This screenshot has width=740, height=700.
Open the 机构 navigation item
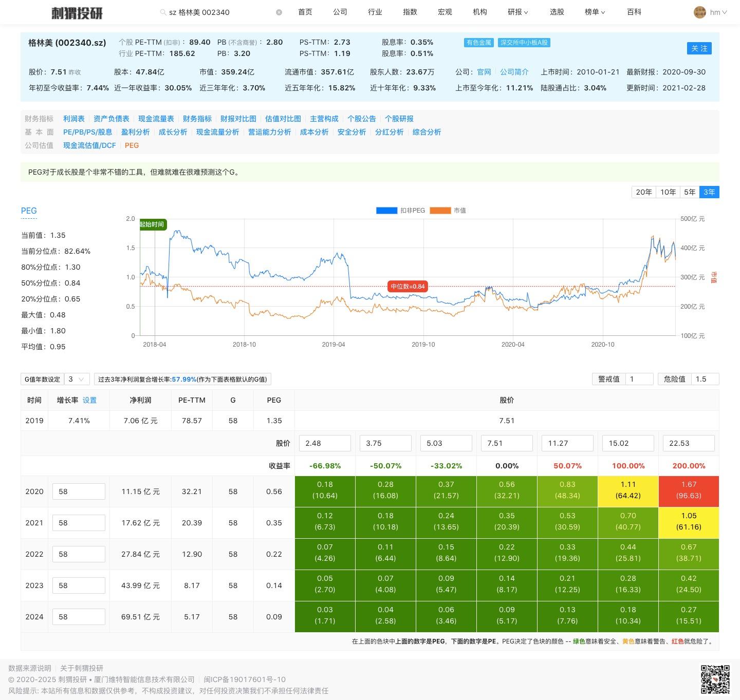[x=479, y=12]
